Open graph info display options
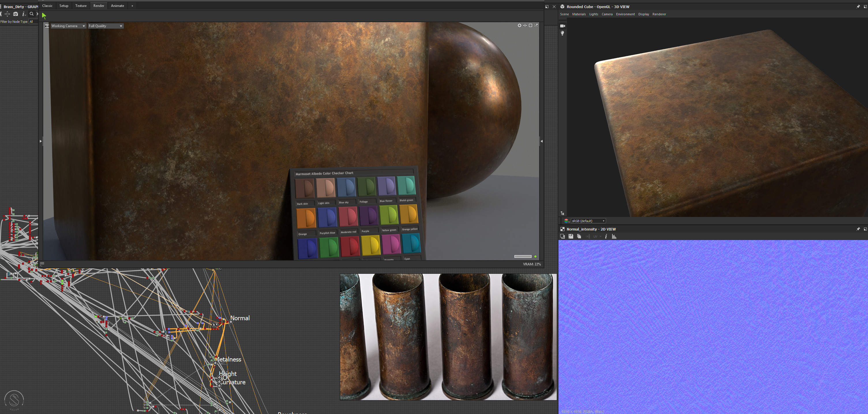 coord(24,14)
